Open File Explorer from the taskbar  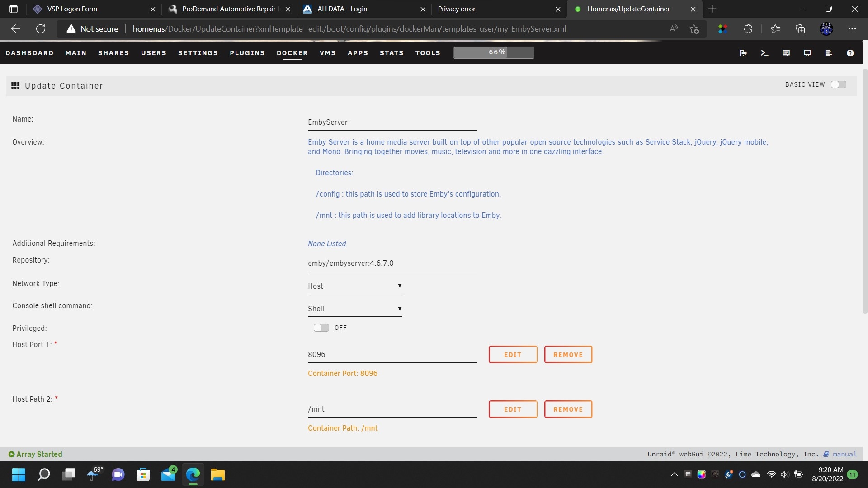tap(217, 475)
